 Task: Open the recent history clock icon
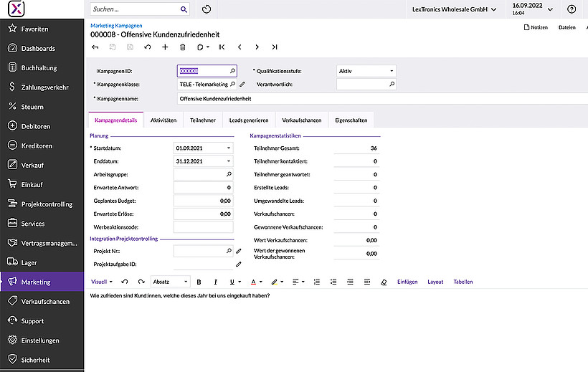pyautogui.click(x=207, y=9)
